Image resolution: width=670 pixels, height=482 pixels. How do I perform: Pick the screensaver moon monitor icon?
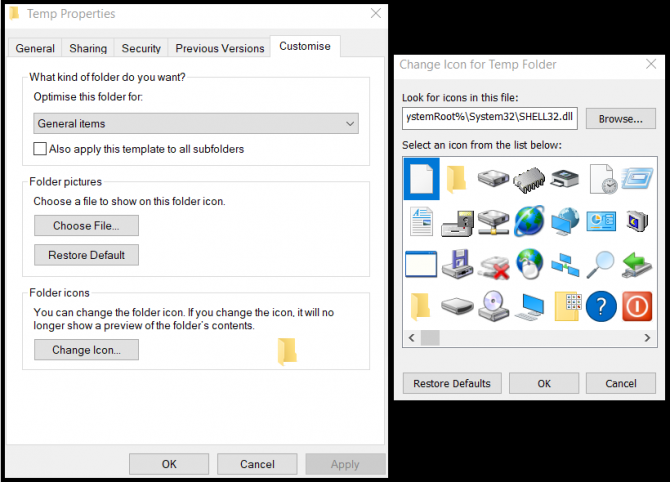pyautogui.click(x=637, y=221)
